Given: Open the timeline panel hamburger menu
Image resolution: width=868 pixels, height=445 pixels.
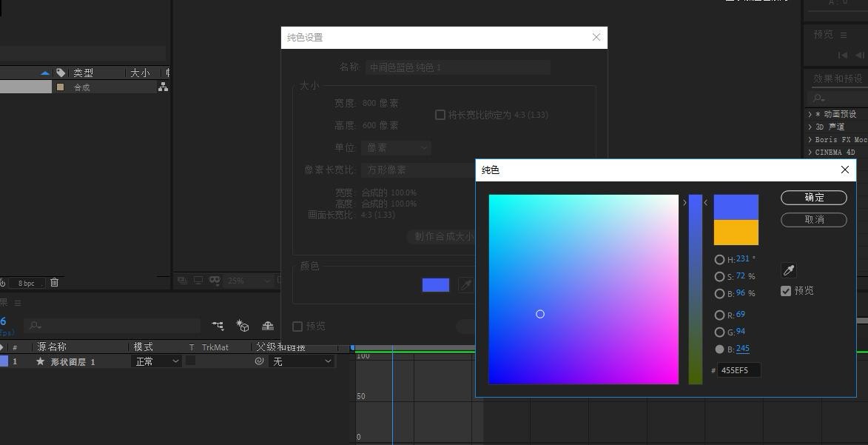Looking at the screenshot, I should click(18, 303).
